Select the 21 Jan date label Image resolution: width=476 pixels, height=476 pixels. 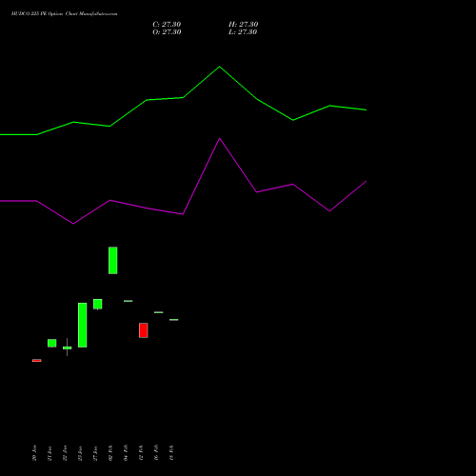click(50, 453)
